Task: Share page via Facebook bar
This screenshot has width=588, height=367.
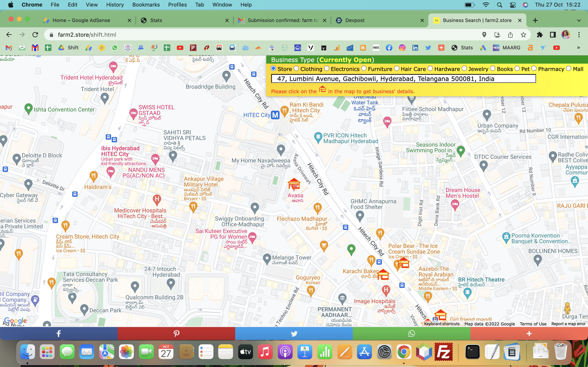Action: pos(59,334)
